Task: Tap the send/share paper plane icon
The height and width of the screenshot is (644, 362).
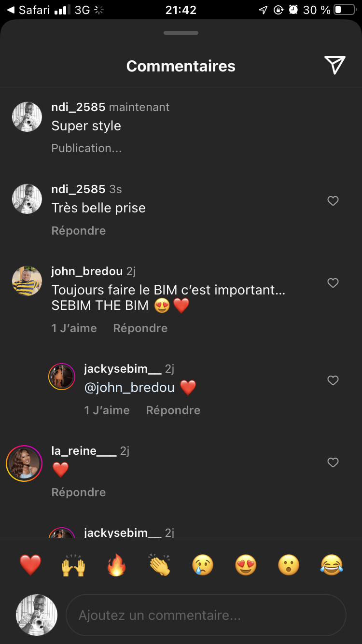Action: [x=334, y=65]
